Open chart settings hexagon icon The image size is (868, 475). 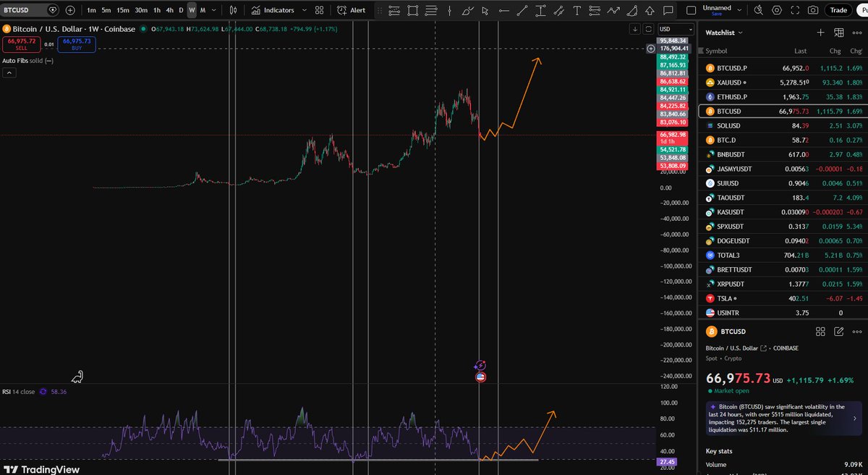point(776,10)
